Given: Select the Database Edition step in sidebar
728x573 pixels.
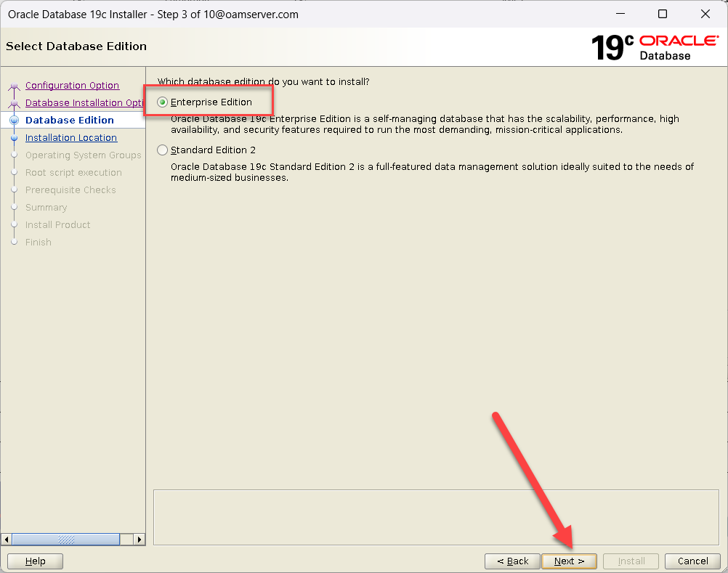Looking at the screenshot, I should (69, 121).
